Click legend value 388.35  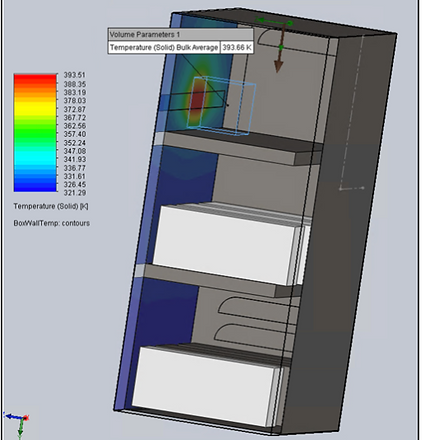[x=75, y=84]
